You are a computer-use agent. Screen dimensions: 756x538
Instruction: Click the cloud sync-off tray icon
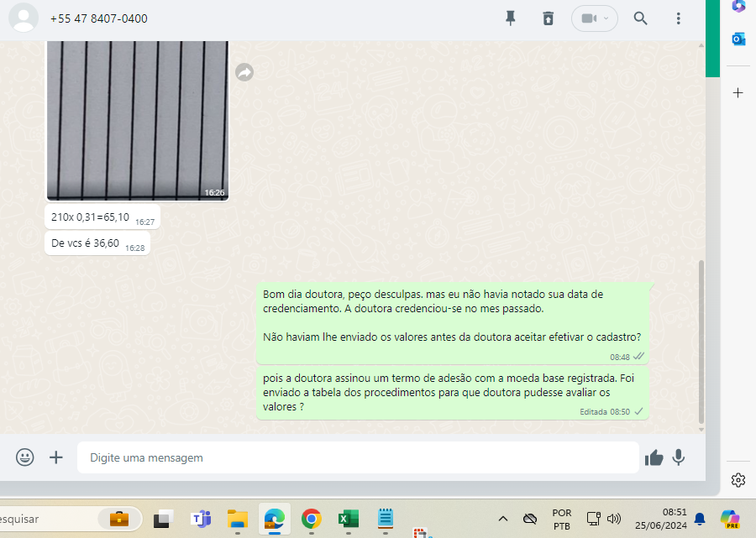530,519
